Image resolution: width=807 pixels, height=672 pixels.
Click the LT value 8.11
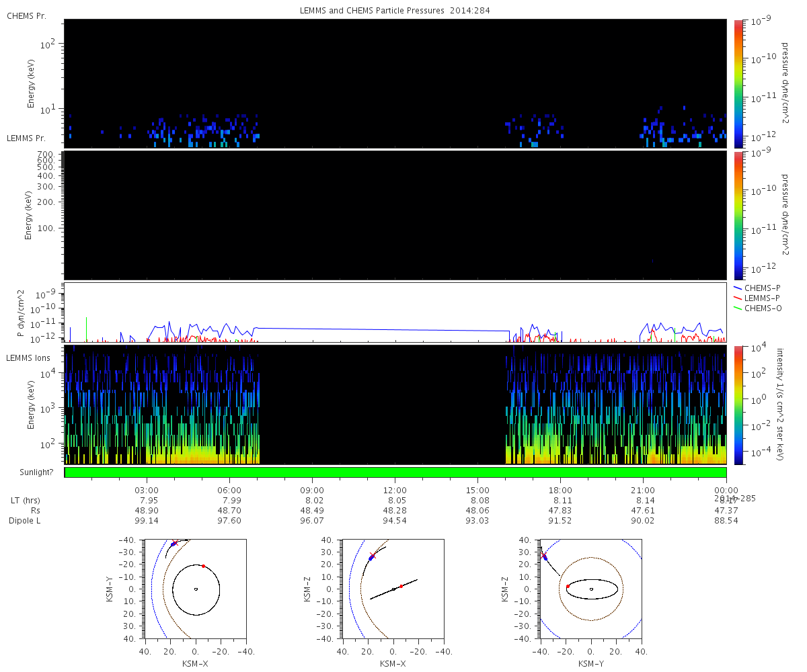pos(560,501)
